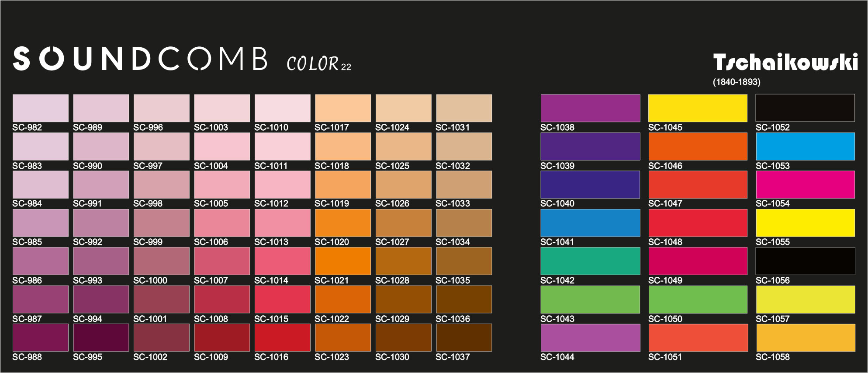The width and height of the screenshot is (868, 373).
Task: Pick the SC-992 mauve swatch
Action: [101, 223]
